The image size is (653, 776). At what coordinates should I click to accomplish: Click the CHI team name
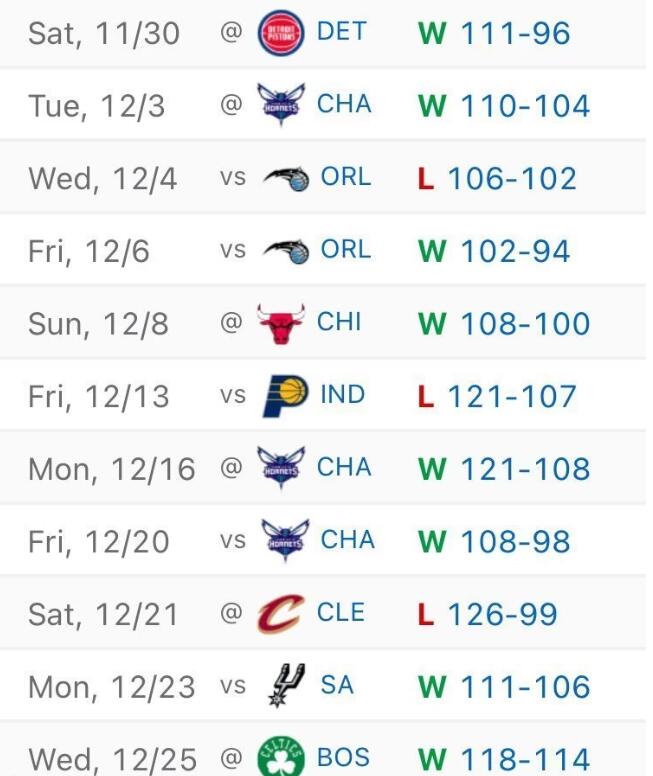pyautogui.click(x=339, y=322)
